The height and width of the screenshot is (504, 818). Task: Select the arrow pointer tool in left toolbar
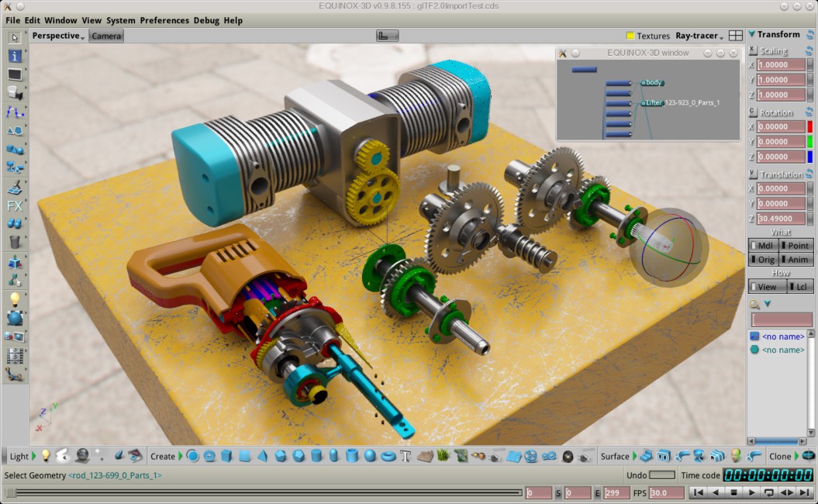pos(15,37)
